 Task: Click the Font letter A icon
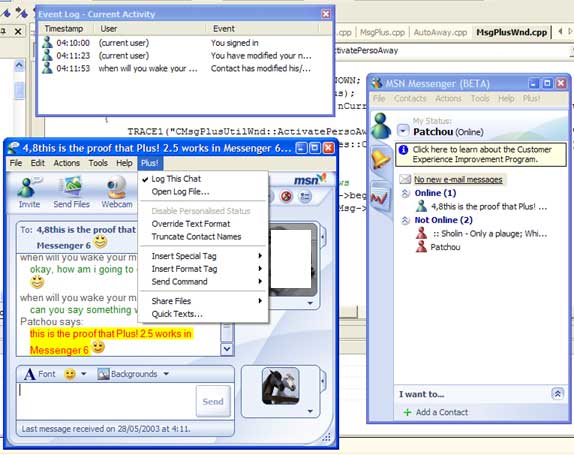[x=29, y=374]
